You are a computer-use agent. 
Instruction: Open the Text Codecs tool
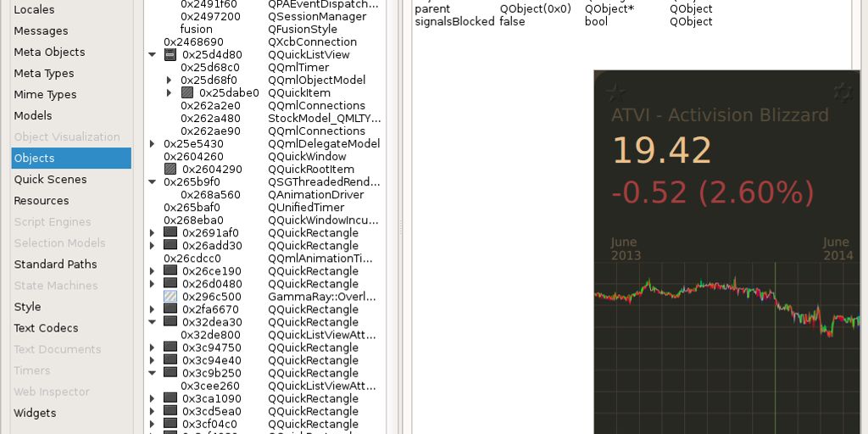(71, 328)
